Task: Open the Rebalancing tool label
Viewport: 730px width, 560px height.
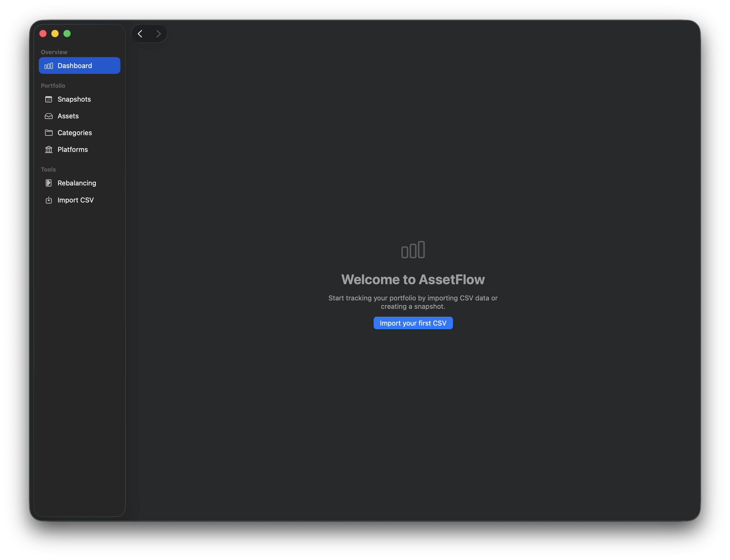Action: 77,183
